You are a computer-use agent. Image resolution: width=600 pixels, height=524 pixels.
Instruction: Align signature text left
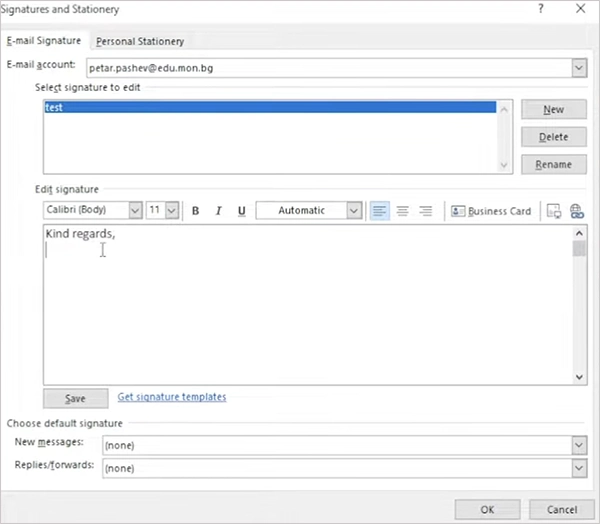click(380, 211)
